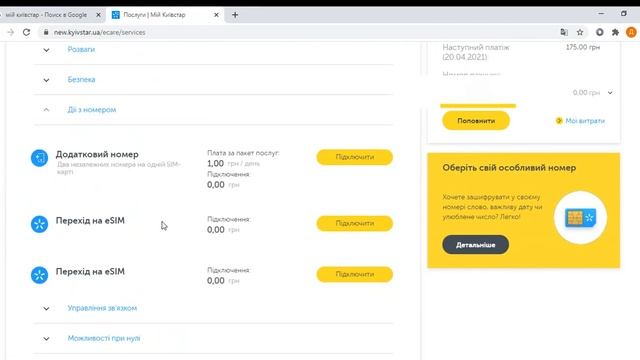Open the site security lock info
Screen dimensions: 640x360
(x=46, y=32)
